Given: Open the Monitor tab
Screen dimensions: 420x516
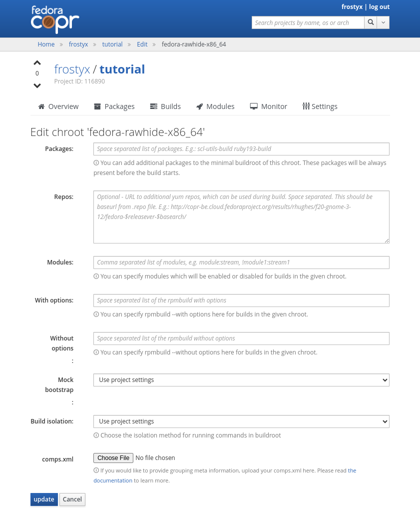Looking at the screenshot, I should click(x=269, y=106).
